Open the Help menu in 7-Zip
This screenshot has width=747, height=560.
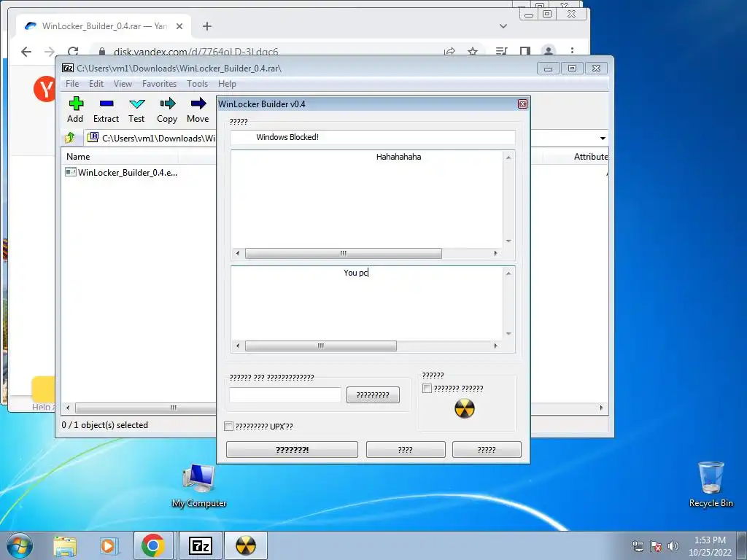227,84
